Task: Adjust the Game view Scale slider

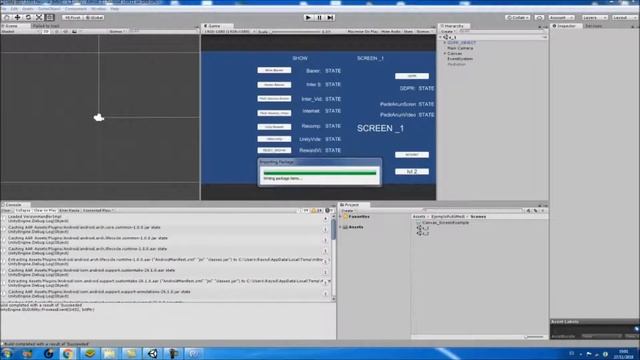Action: 296,31
